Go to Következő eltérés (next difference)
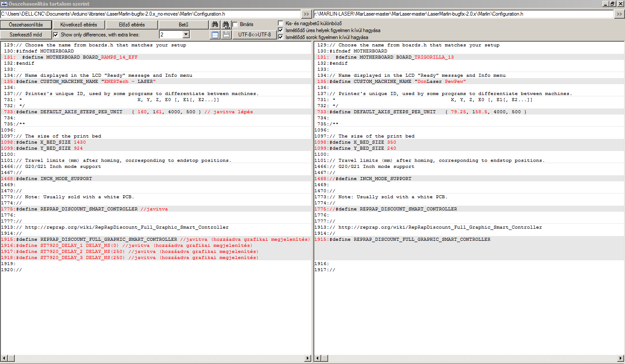 79,25
